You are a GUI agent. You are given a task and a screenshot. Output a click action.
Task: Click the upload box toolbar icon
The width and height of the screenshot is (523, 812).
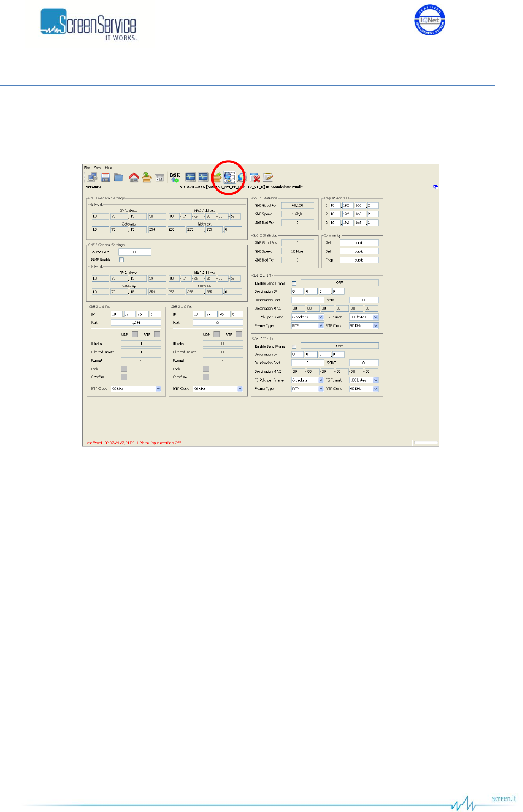coord(146,177)
